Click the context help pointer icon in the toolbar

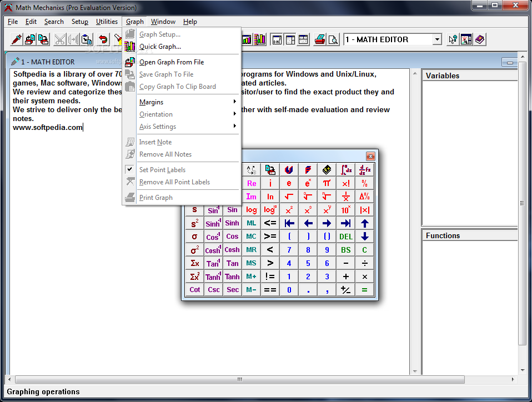point(453,39)
